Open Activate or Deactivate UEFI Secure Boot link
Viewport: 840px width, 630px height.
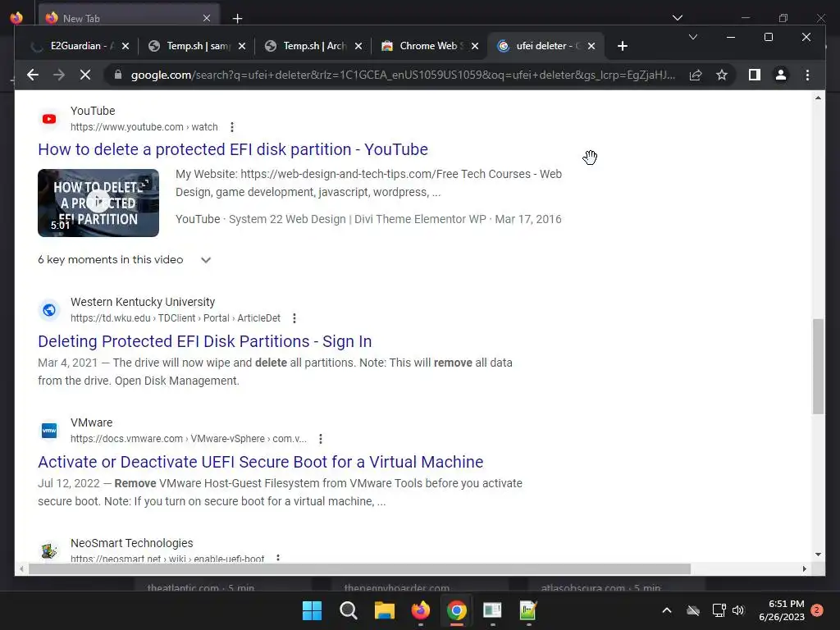tap(260, 462)
